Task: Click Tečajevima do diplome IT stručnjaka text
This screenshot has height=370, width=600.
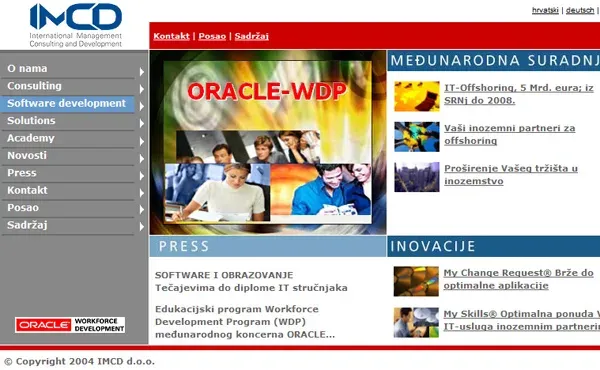Action: click(251, 288)
